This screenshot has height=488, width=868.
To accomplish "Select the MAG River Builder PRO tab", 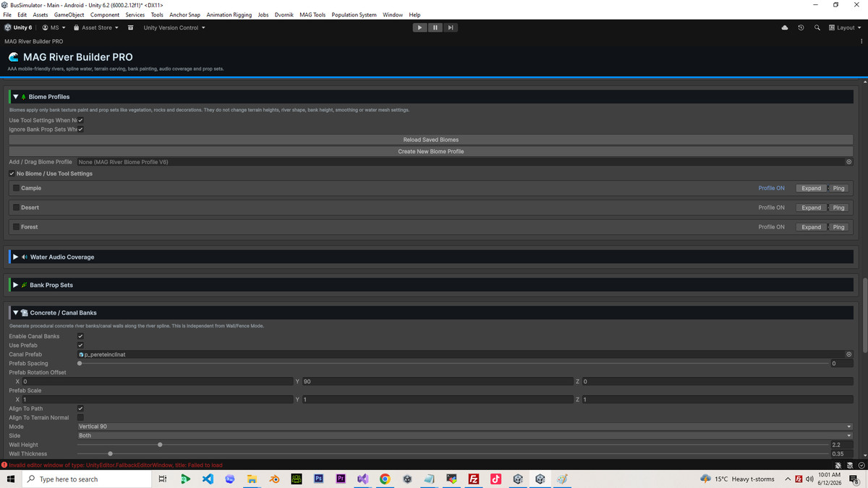I will tap(33, 41).
